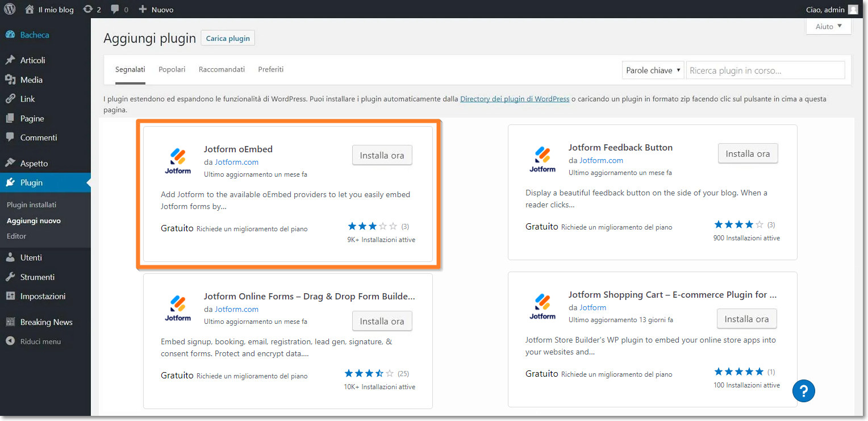Click the Plugin plug icon in sidebar

click(x=10, y=182)
